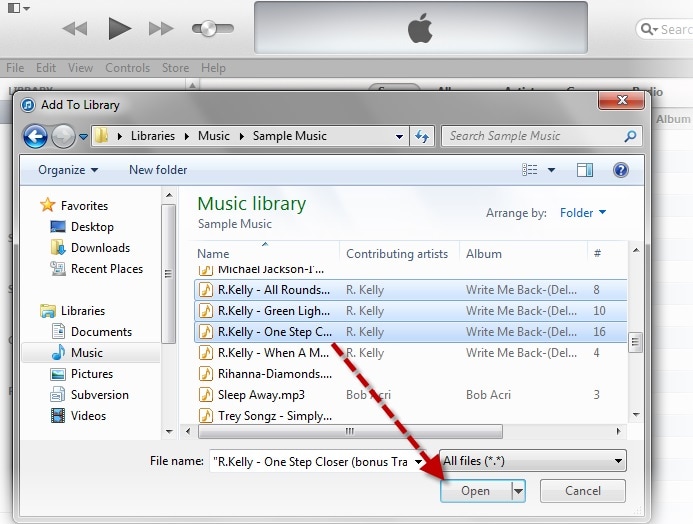Image resolution: width=693 pixels, height=524 pixels.
Task: Click the file list vertical scrollbar thumb
Action: click(636, 342)
